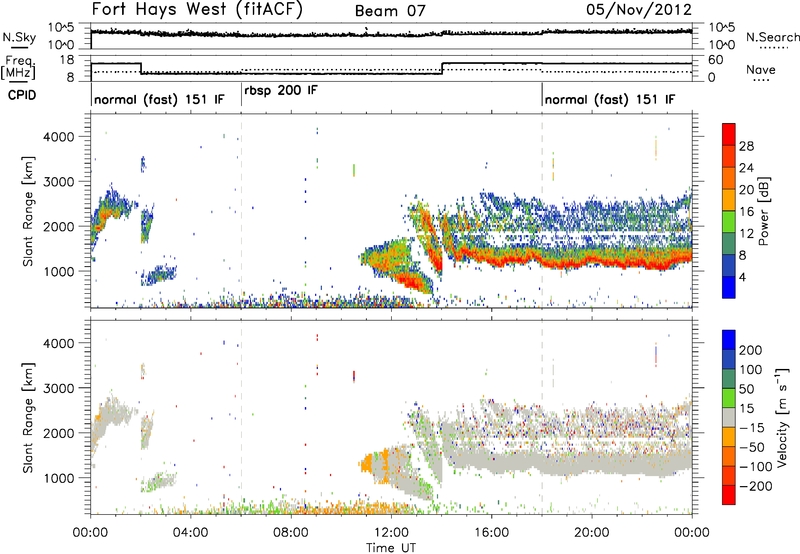Click the 'Slant Range [km]' label of velocity panel
Image resolution: width=800 pixels, height=554 pixels.
tap(28, 417)
